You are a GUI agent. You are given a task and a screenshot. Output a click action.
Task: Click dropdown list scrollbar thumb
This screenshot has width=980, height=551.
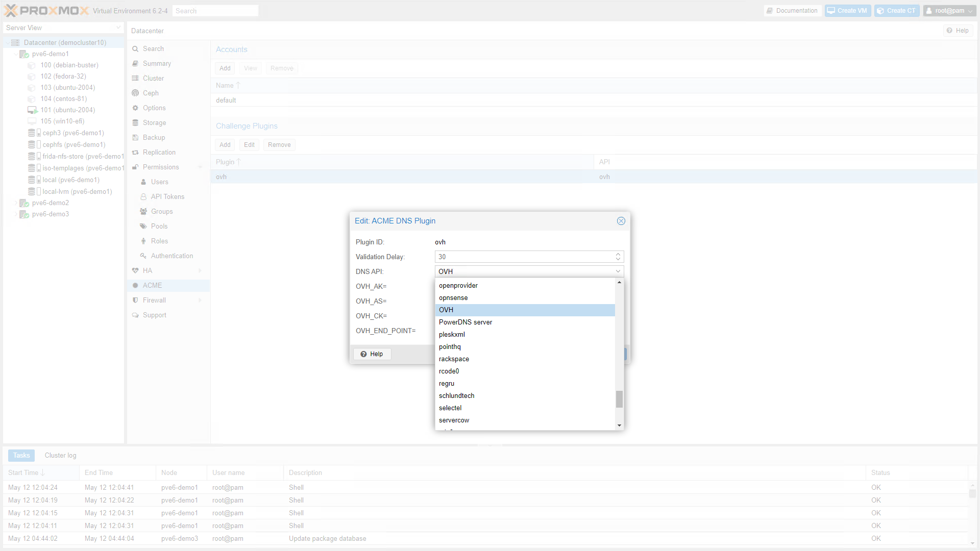pos(619,399)
